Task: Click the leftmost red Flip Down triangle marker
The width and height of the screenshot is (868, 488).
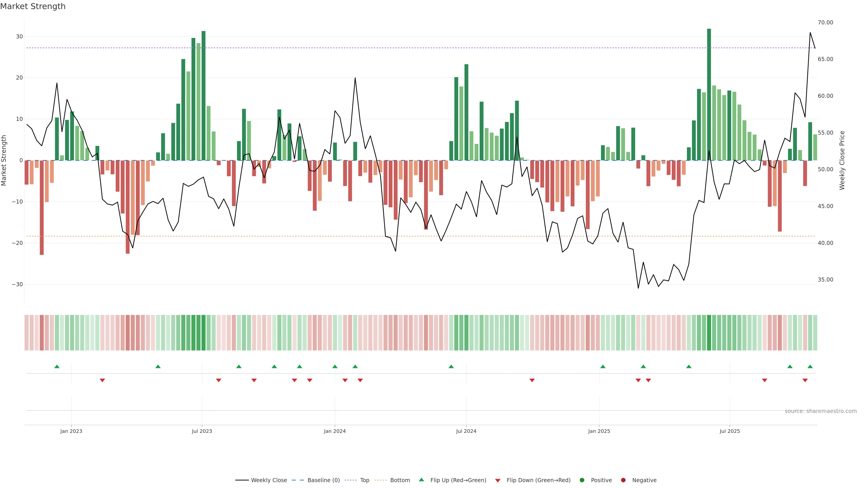Action: click(x=102, y=380)
